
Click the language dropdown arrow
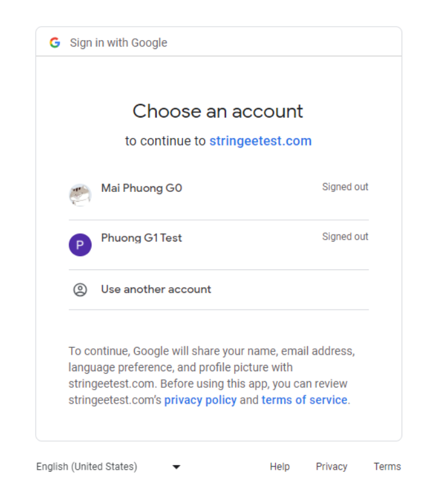point(177,467)
